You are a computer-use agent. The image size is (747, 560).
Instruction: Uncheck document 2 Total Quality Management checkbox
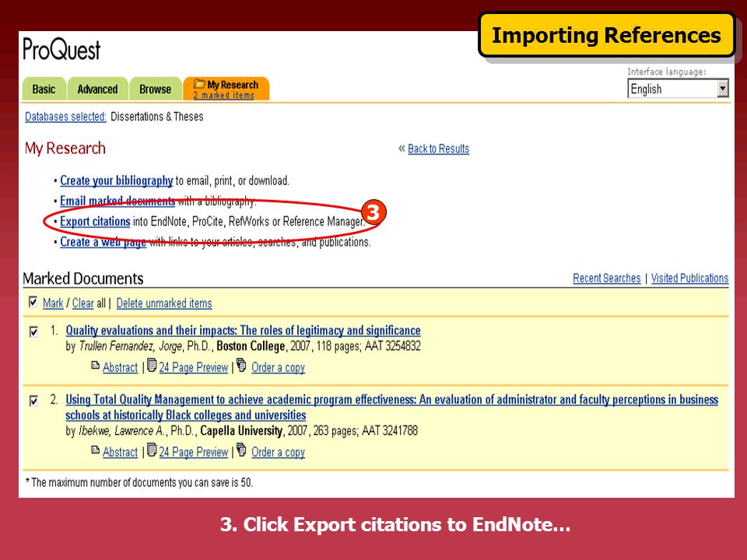pyautogui.click(x=33, y=401)
